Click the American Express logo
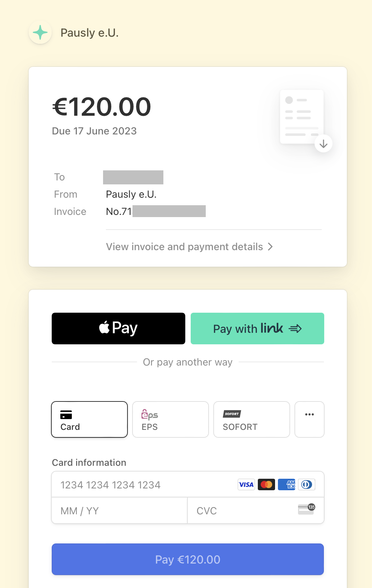The width and height of the screenshot is (372, 588). coord(287,484)
